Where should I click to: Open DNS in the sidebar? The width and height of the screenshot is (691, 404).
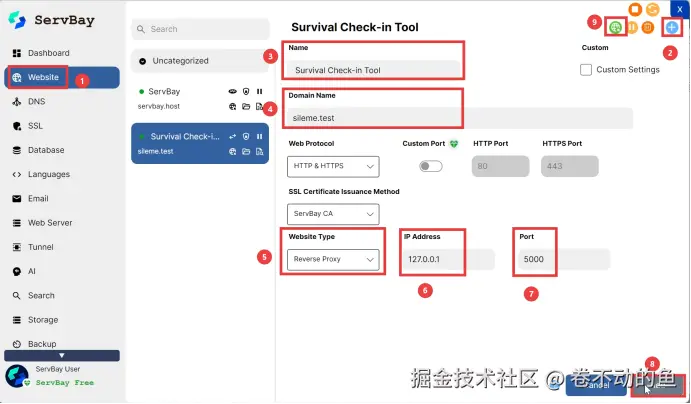pyautogui.click(x=62, y=102)
